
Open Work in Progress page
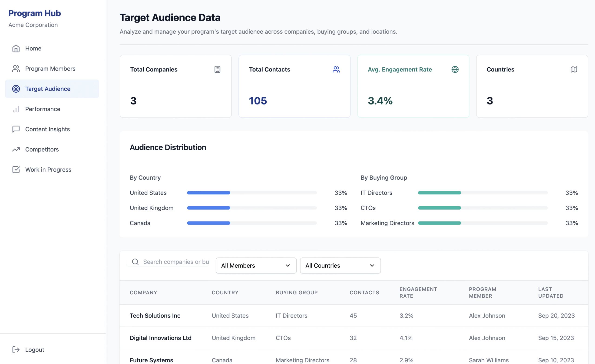pos(52,169)
